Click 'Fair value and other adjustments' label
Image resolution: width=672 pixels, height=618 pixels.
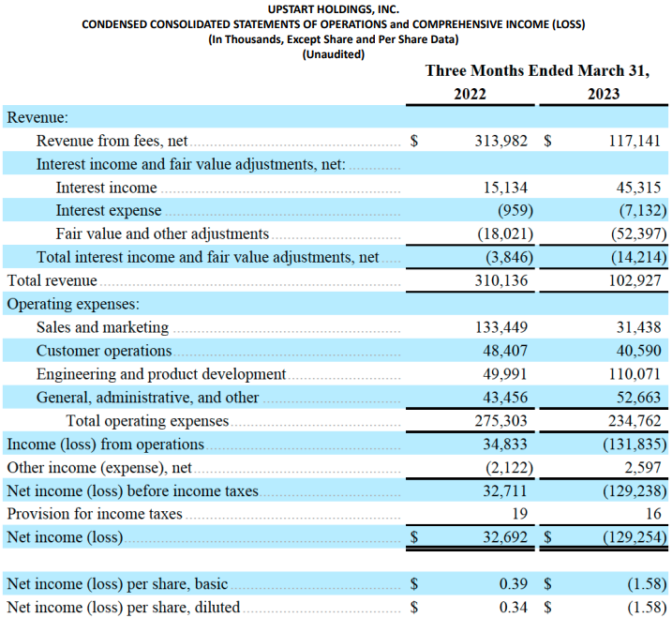[x=162, y=234]
